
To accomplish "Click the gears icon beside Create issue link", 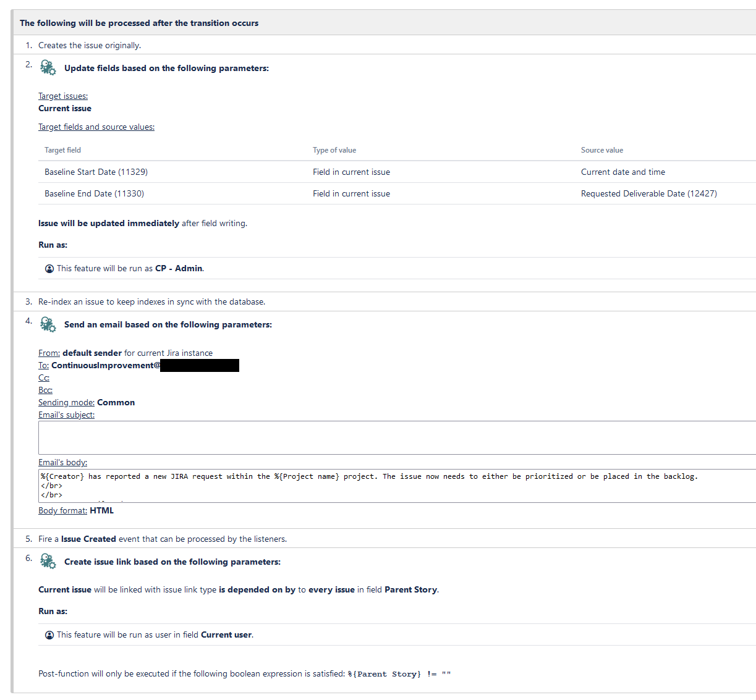I will pyautogui.click(x=48, y=561).
